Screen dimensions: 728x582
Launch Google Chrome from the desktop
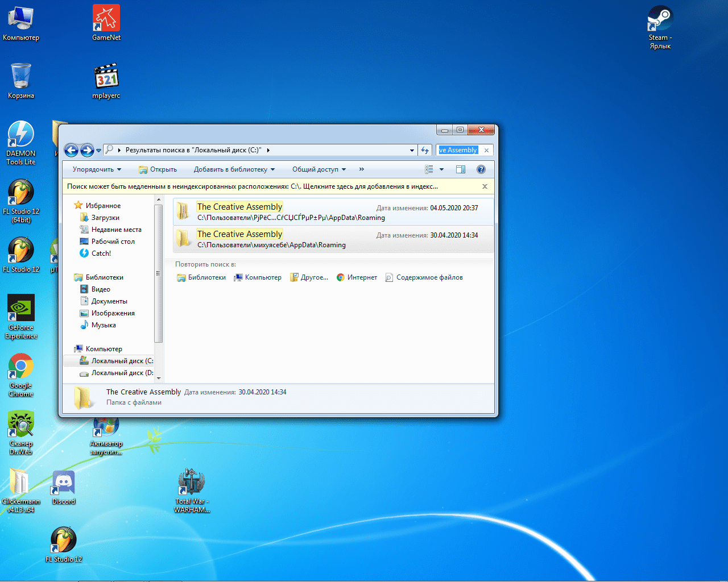pyautogui.click(x=21, y=375)
